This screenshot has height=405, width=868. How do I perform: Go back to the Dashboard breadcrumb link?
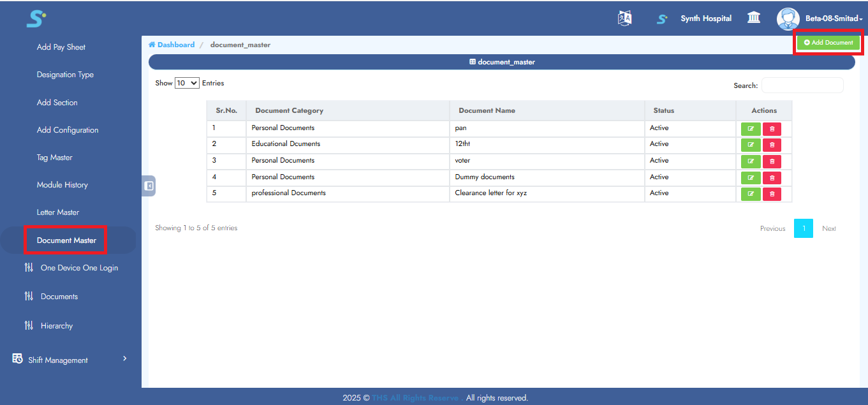[x=171, y=44]
